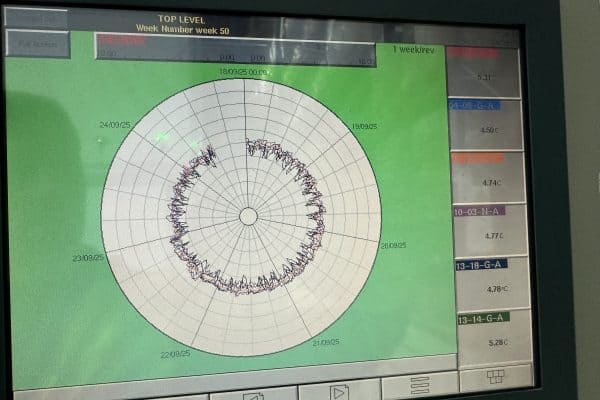
Task: Click the TOP LEVEL title header
Action: [x=180, y=19]
